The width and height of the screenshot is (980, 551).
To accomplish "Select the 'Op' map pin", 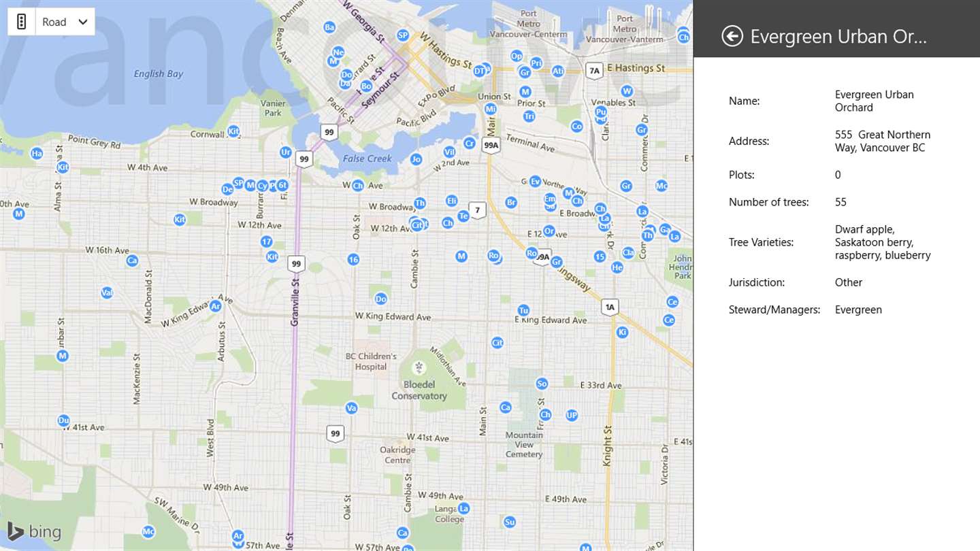I will coord(517,56).
